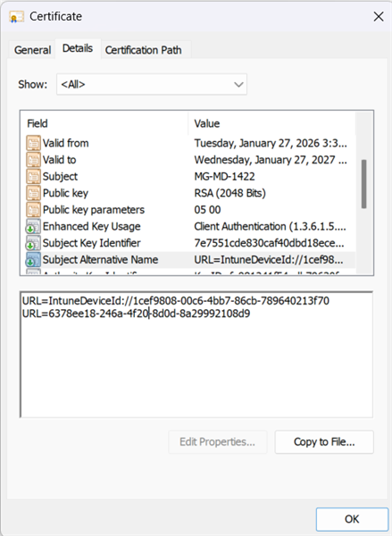Click the Enhanced Key Usage extension icon
392x536 pixels.
[34, 226]
